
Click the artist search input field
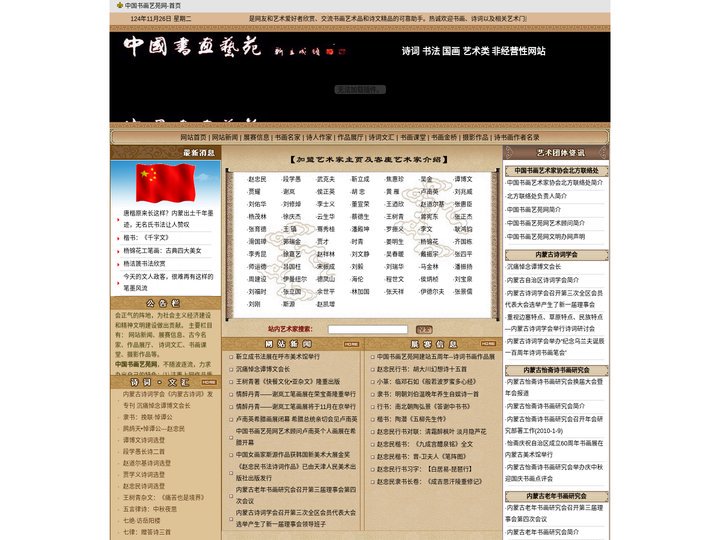368,329
